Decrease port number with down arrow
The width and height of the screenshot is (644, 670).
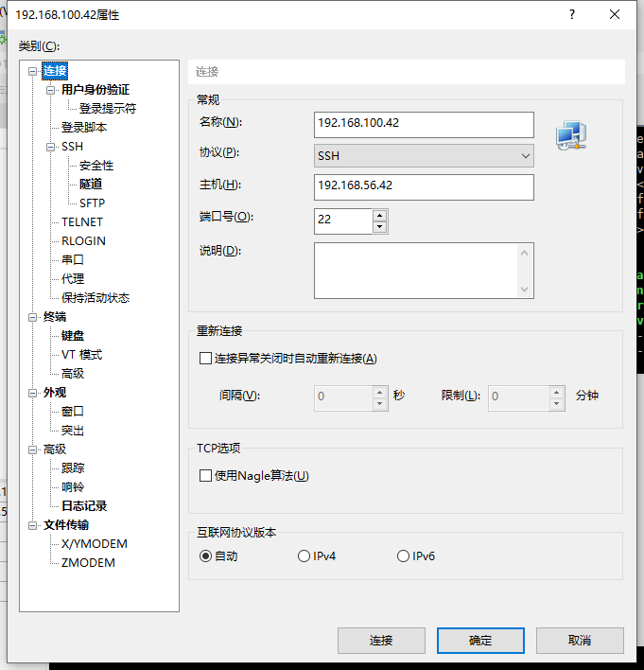379,227
